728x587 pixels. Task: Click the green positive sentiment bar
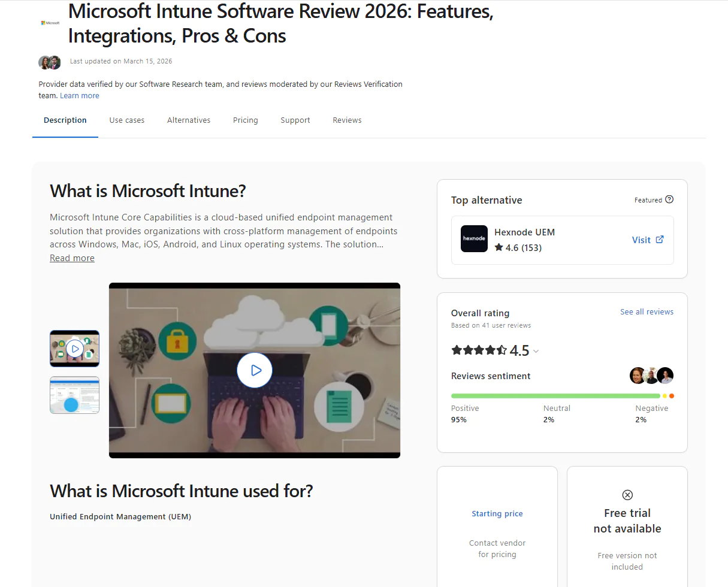click(555, 396)
